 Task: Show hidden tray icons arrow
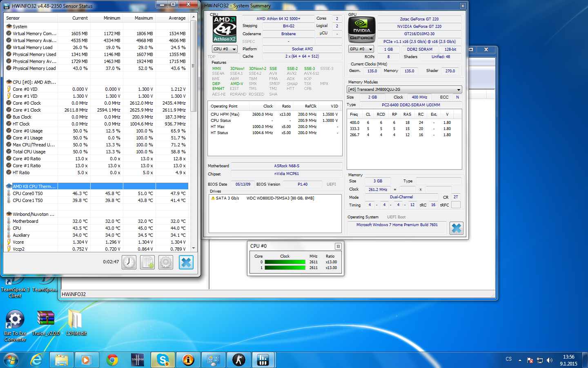click(520, 360)
